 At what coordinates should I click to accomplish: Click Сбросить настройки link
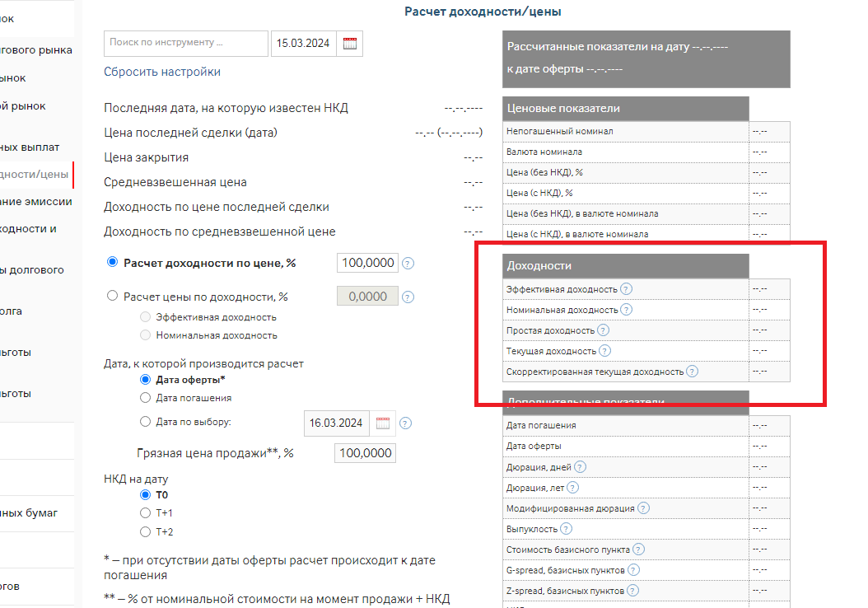(162, 72)
